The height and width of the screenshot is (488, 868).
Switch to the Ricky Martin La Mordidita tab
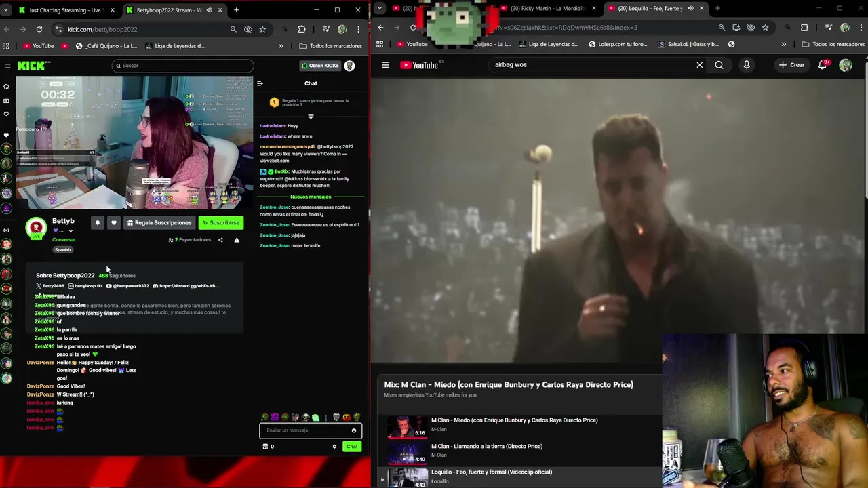(548, 8)
